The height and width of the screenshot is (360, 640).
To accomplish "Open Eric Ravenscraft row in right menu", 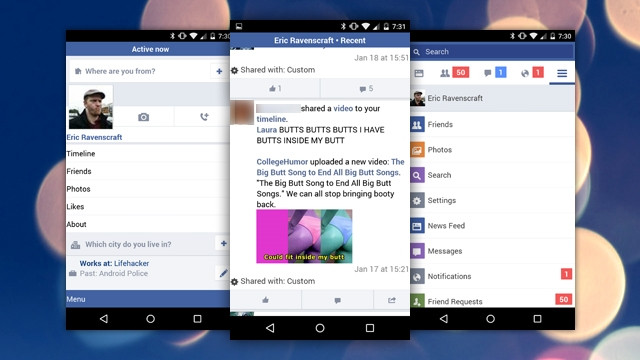I will pyautogui.click(x=493, y=98).
